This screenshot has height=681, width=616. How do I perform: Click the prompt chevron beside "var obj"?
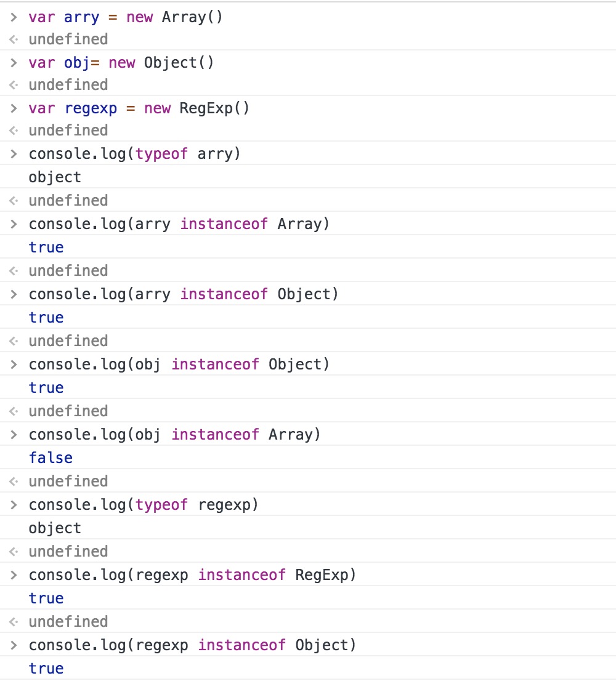coord(14,62)
